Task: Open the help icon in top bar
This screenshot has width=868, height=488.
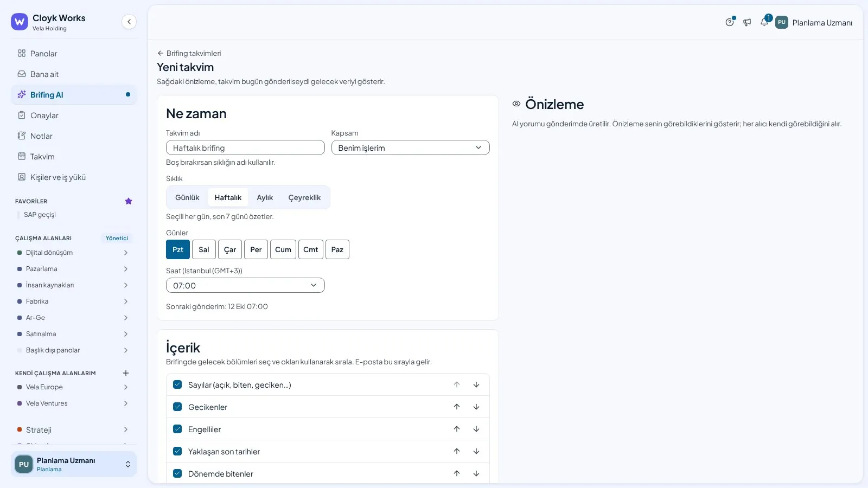Action: [730, 22]
